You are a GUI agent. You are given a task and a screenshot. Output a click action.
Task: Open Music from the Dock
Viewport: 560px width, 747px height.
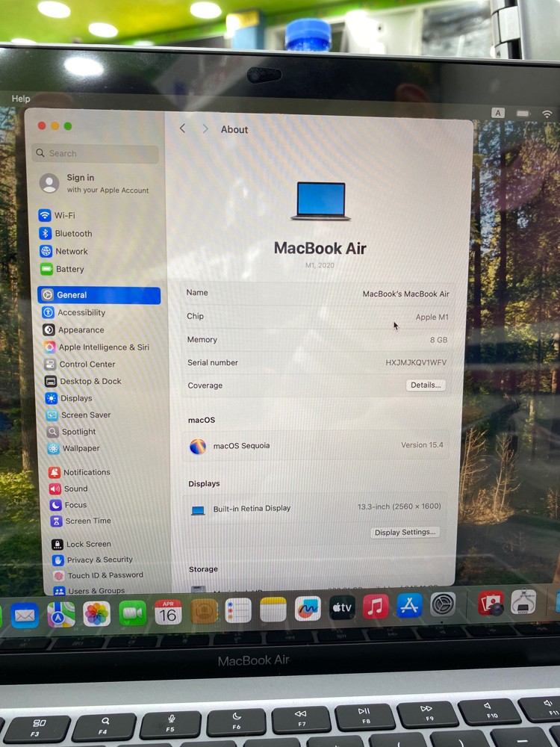coord(376,607)
